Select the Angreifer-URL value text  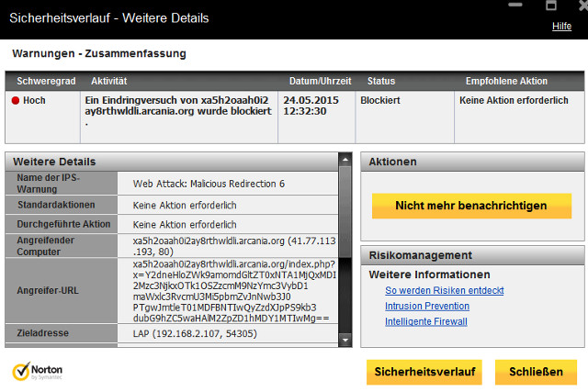click(234, 290)
